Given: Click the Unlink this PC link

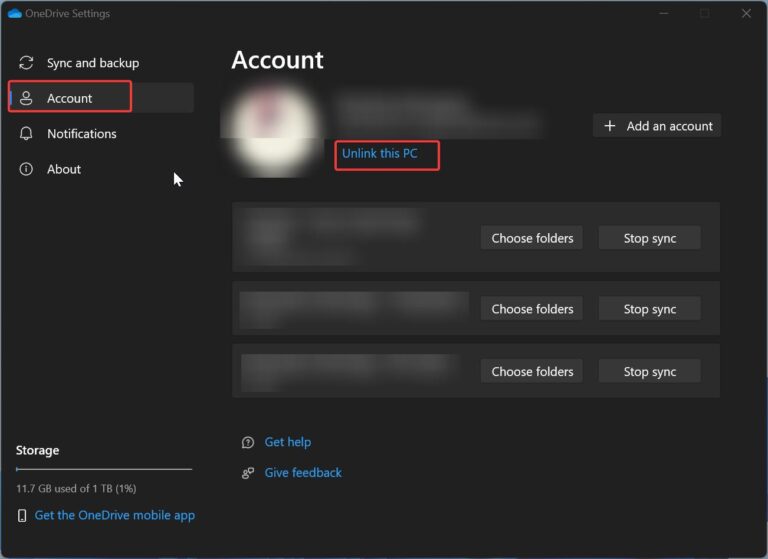Looking at the screenshot, I should pos(380,153).
